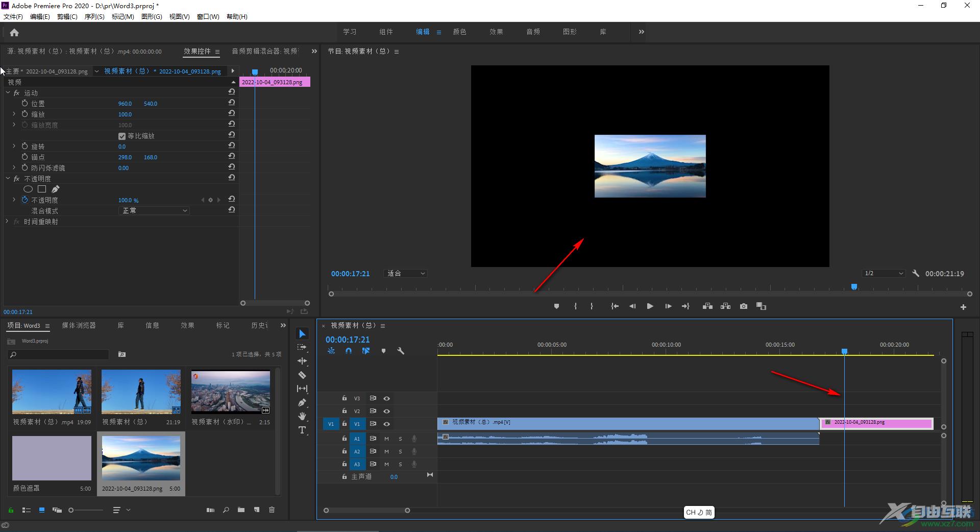Delete selected project item trash
Screen dimensions: 980x532
click(x=272, y=510)
